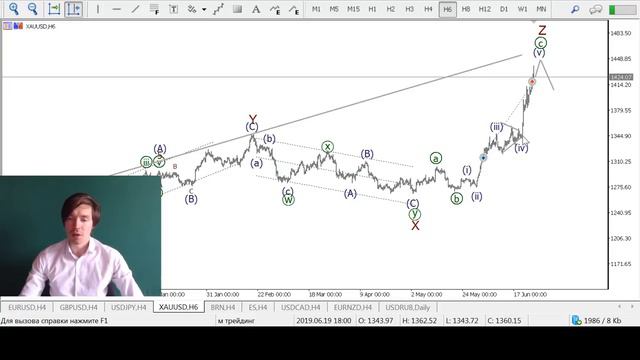Switch chart to D1 timeframe

504,9
